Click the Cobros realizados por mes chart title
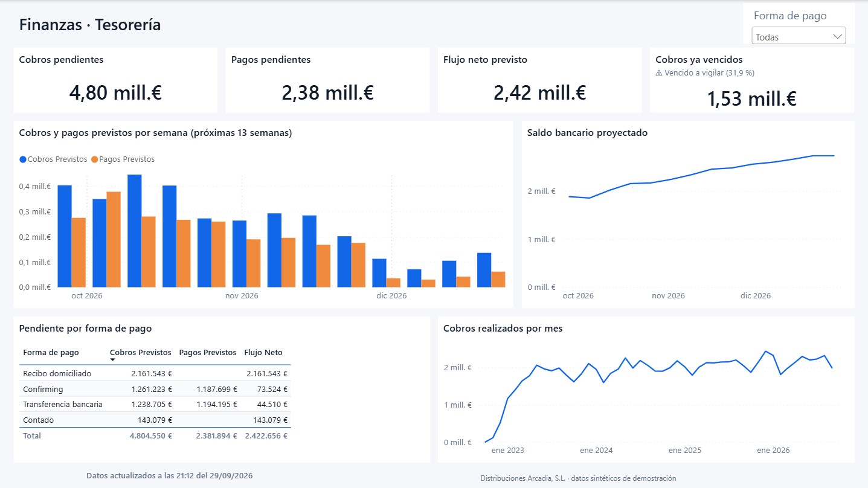Screen dimensions: 868x488 tap(503, 329)
